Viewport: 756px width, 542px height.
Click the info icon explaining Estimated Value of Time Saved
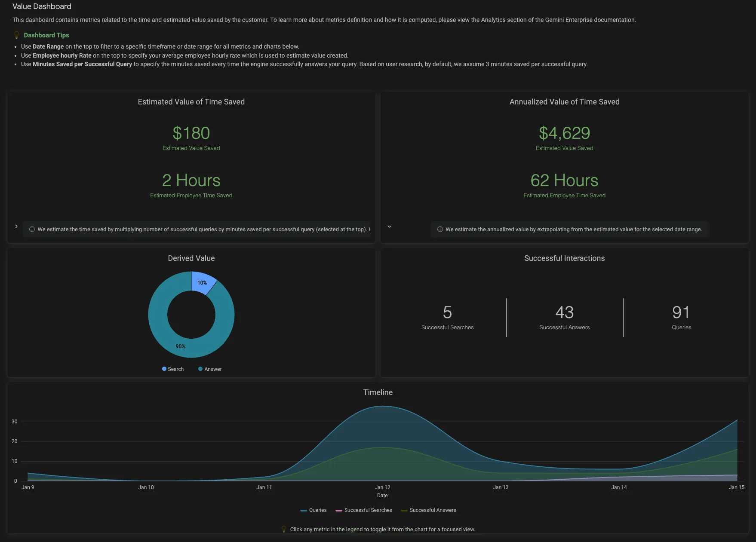(32, 229)
